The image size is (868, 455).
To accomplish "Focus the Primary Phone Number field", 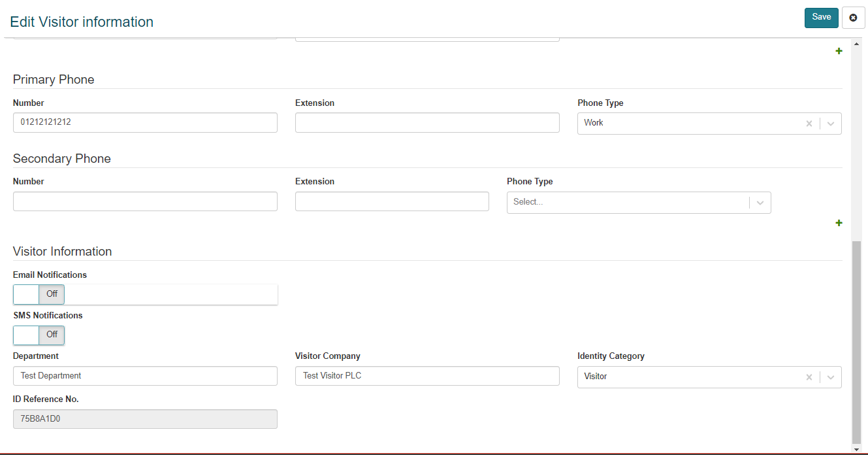I will (145, 122).
